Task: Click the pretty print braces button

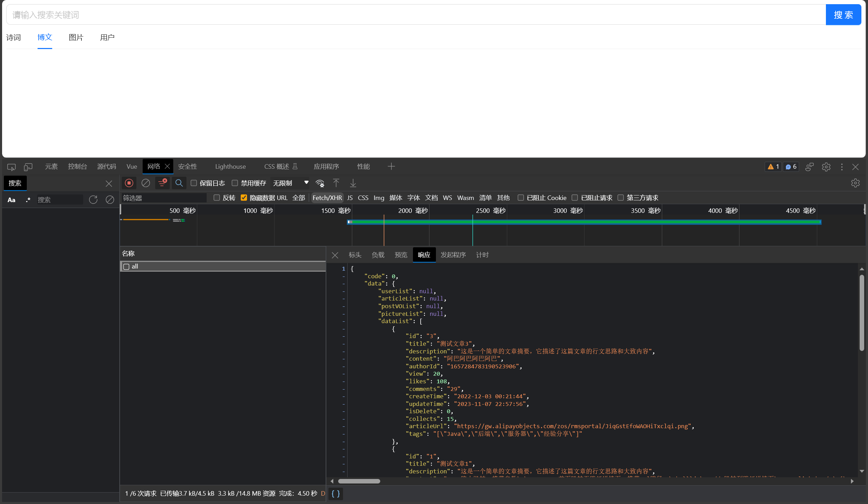Action: click(x=336, y=494)
